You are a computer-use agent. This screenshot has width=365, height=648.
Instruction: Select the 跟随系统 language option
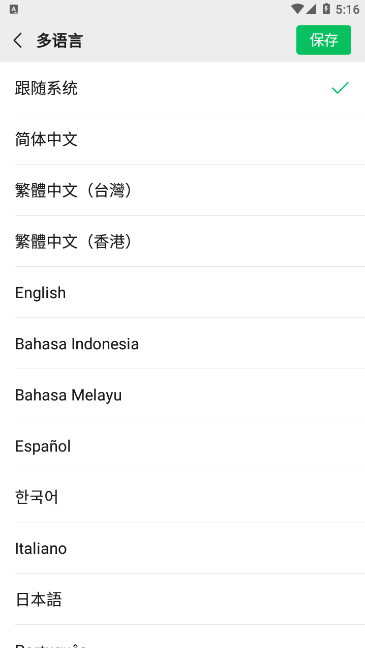[182, 88]
